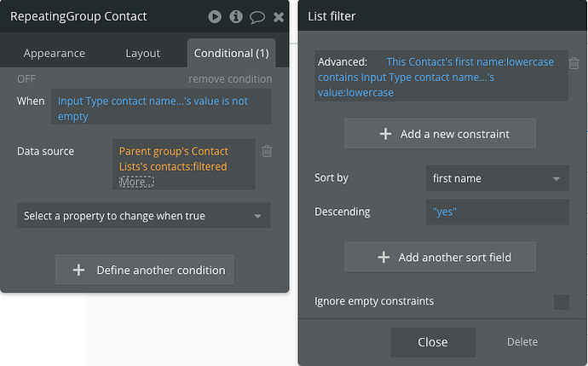Click the Delete link in List filter
The image size is (588, 366).
click(522, 342)
